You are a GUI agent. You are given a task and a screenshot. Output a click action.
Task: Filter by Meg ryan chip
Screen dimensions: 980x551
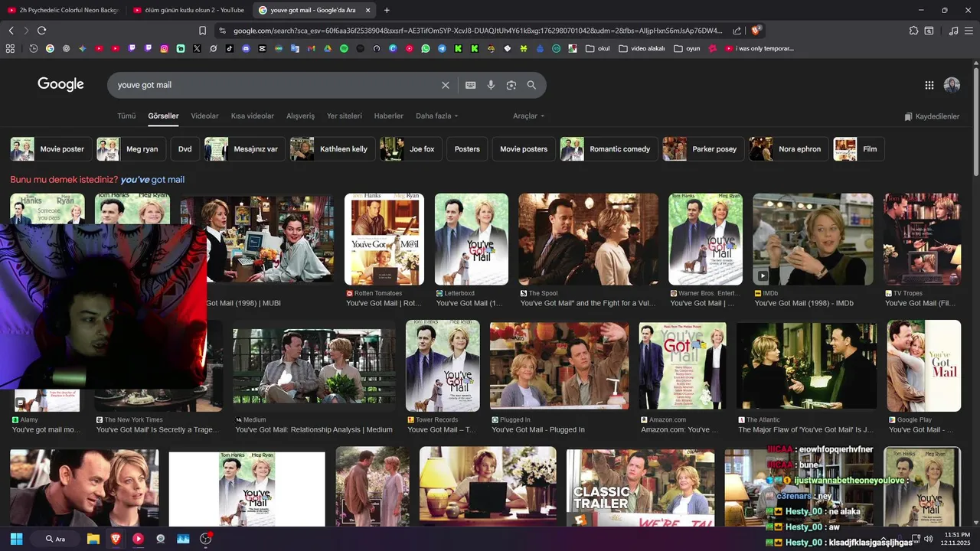pyautogui.click(x=131, y=149)
